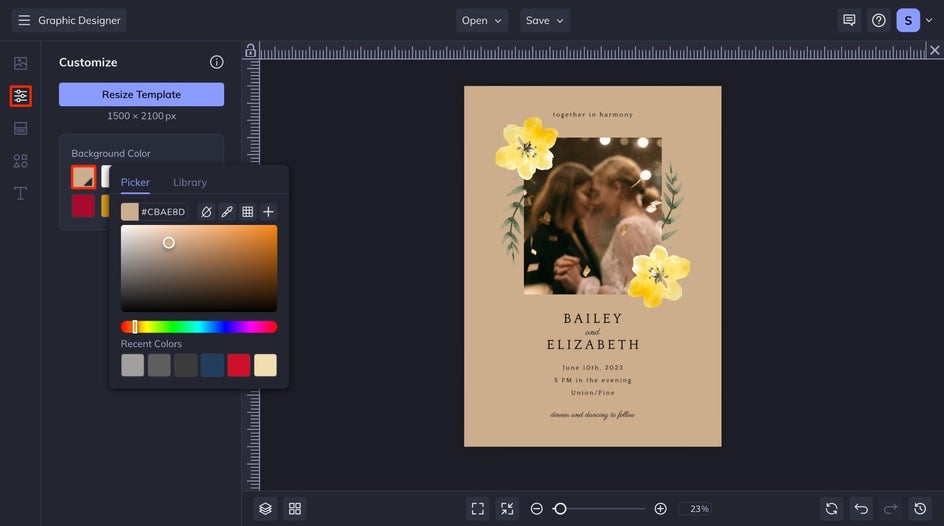Select the 'June 10th, 2023' text
This screenshot has width=944, height=526.
pyautogui.click(x=593, y=367)
